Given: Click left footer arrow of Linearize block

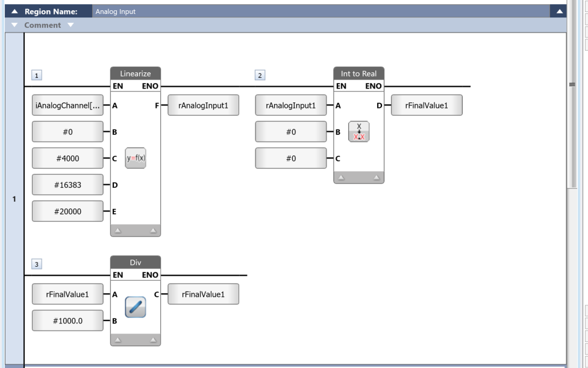Looking at the screenshot, I should pos(117,231).
